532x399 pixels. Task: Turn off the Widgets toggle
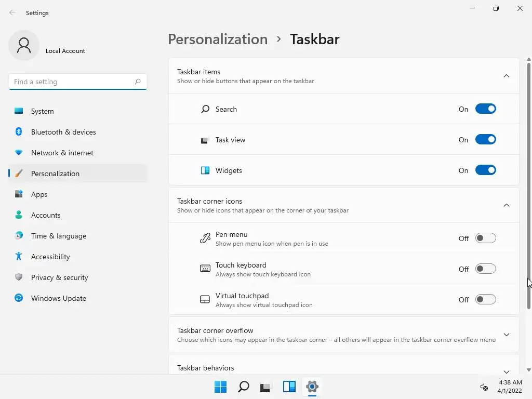(486, 170)
